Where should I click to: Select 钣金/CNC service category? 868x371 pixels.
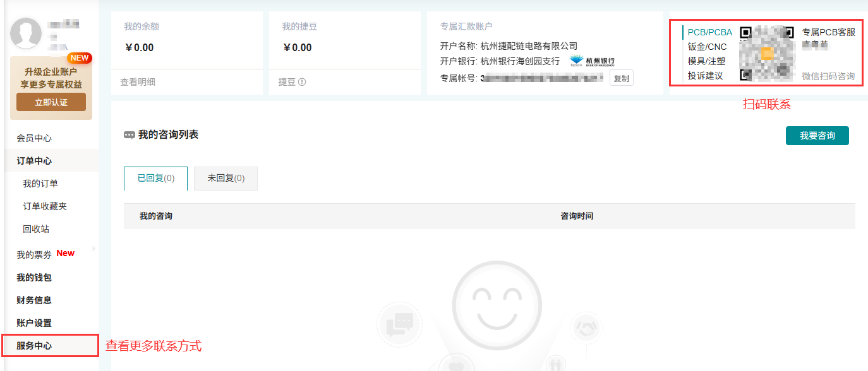pos(707,47)
